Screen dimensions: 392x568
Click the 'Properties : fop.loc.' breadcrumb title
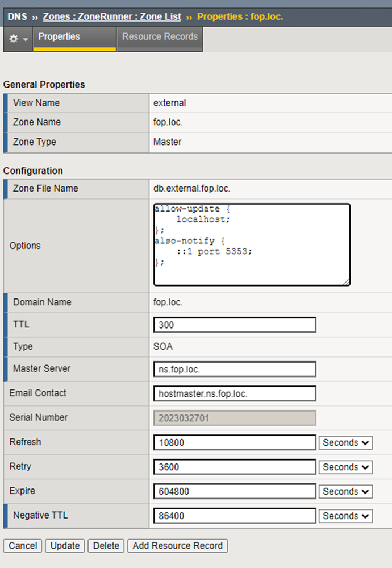[240, 16]
